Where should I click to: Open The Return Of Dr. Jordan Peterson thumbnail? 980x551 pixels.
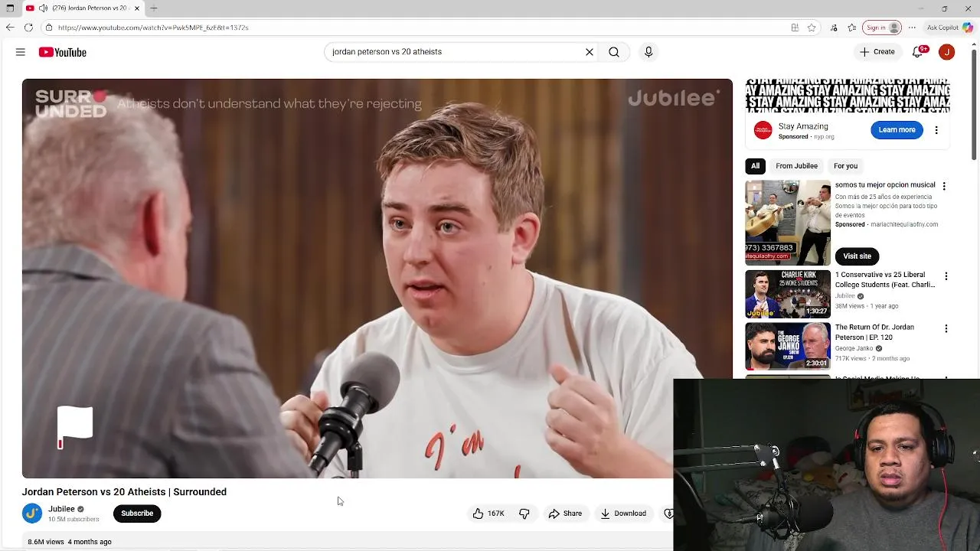pos(788,346)
